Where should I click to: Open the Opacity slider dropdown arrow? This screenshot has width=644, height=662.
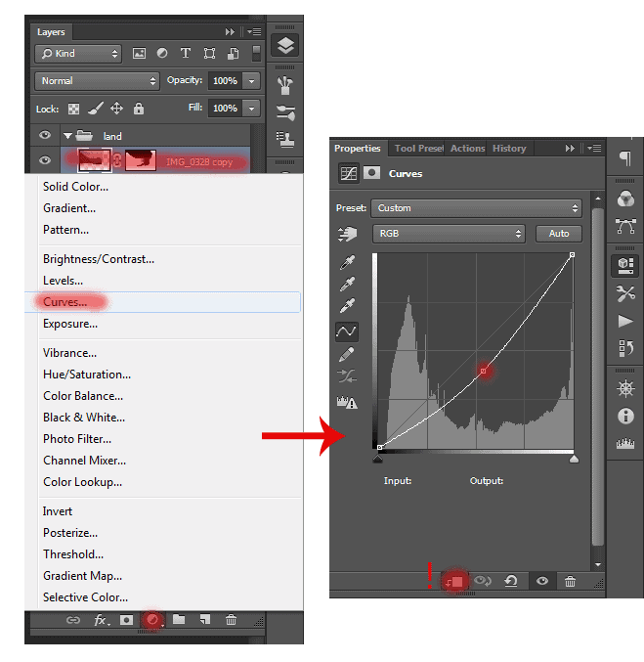(251, 80)
